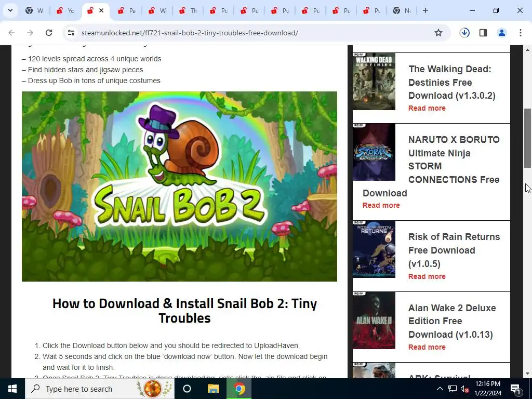Switch to the last tab labeled 'Ne'
The width and height of the screenshot is (532, 399).
coord(402,10)
